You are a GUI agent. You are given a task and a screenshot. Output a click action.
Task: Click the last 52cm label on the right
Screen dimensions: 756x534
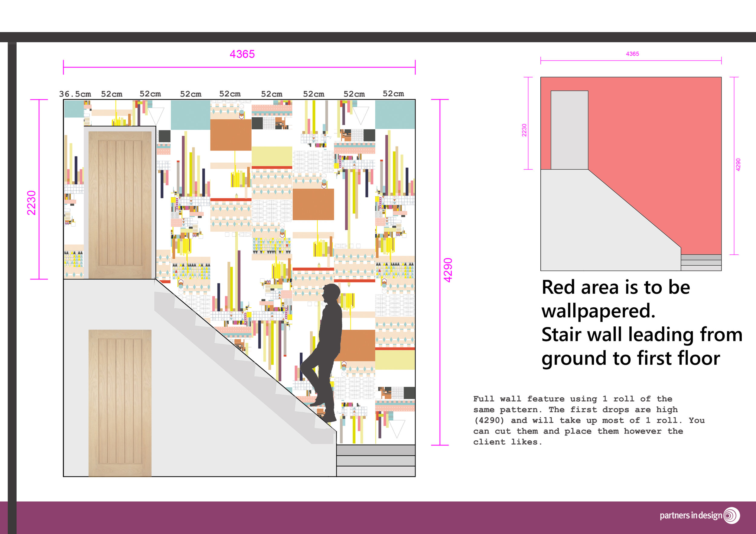[393, 94]
